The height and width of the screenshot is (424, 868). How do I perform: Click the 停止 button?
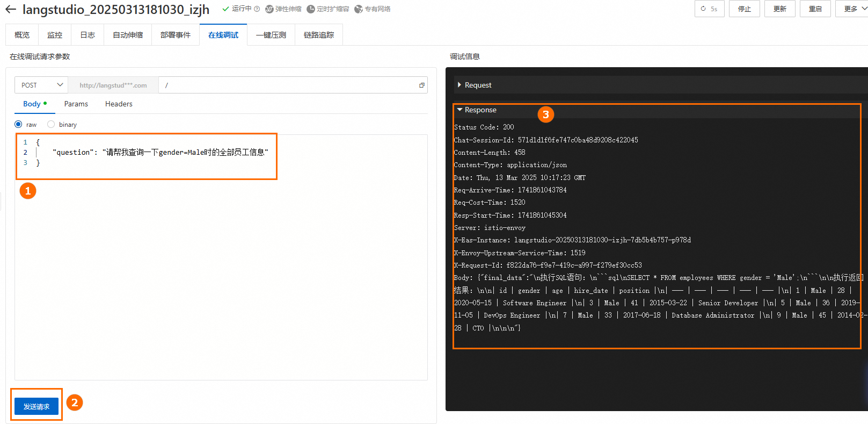pos(745,9)
